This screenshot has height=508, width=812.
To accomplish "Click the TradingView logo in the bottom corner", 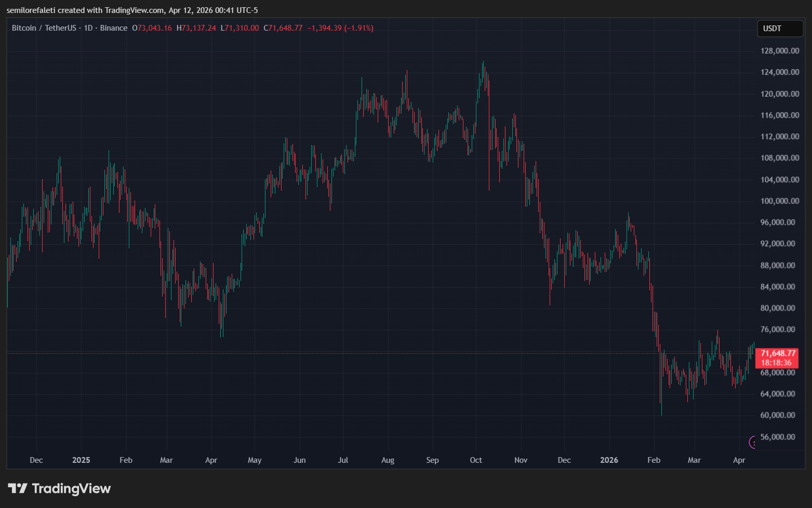I will [x=59, y=488].
